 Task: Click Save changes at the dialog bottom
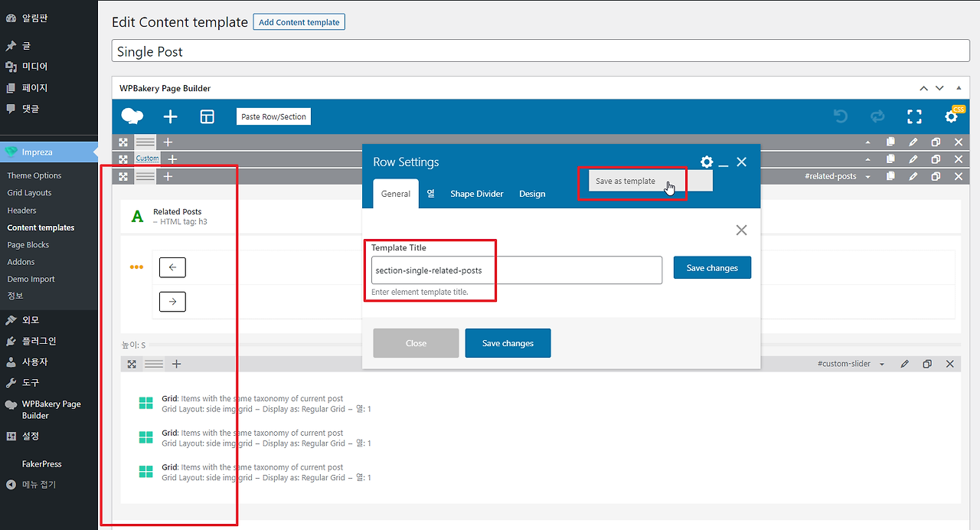pos(508,343)
